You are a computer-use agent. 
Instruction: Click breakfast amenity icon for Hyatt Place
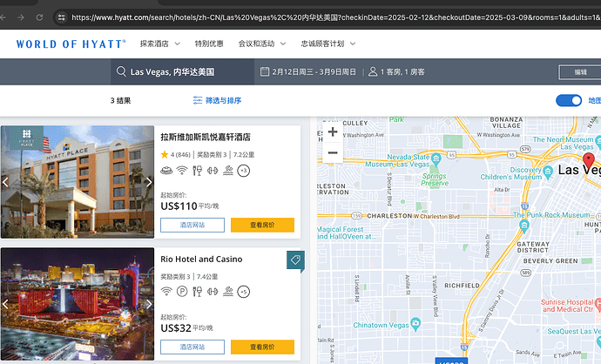coord(166,170)
